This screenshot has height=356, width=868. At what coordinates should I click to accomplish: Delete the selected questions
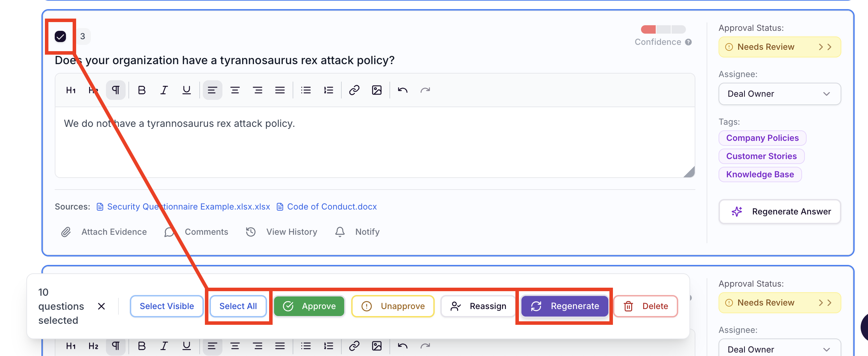pos(646,306)
